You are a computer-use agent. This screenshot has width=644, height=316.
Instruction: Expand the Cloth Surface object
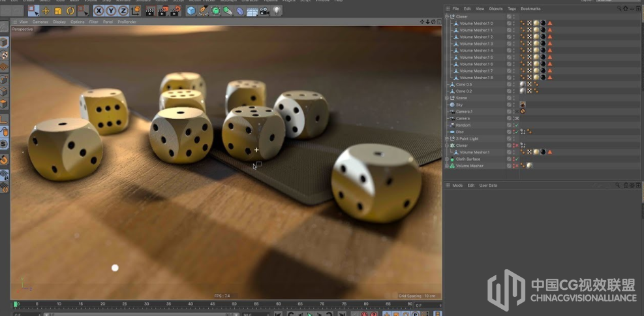(x=447, y=159)
